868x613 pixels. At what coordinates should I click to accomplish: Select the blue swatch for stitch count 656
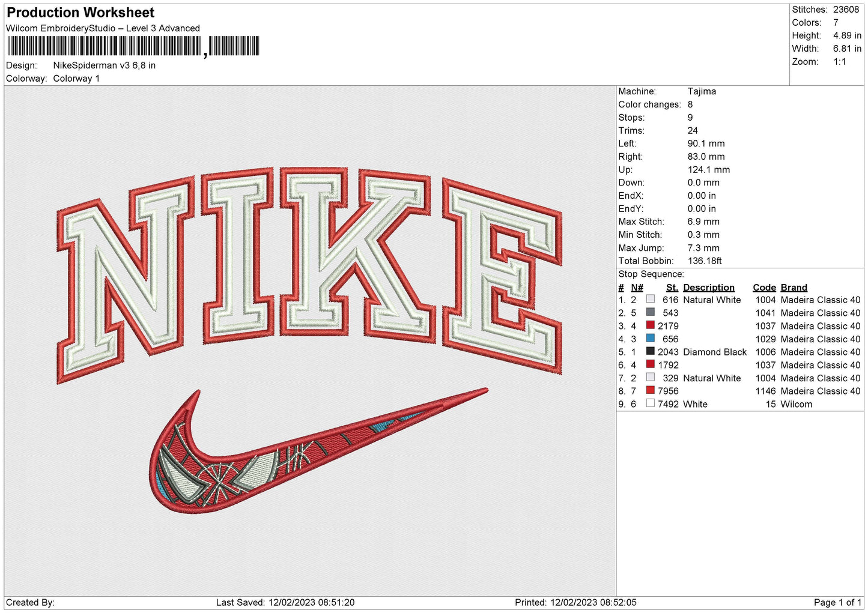650,339
